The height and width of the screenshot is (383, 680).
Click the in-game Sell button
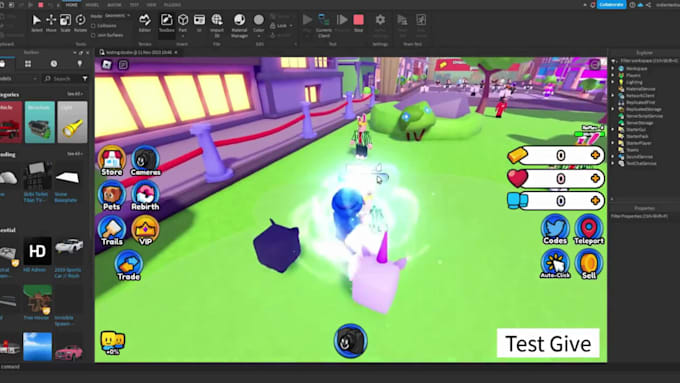(x=589, y=263)
